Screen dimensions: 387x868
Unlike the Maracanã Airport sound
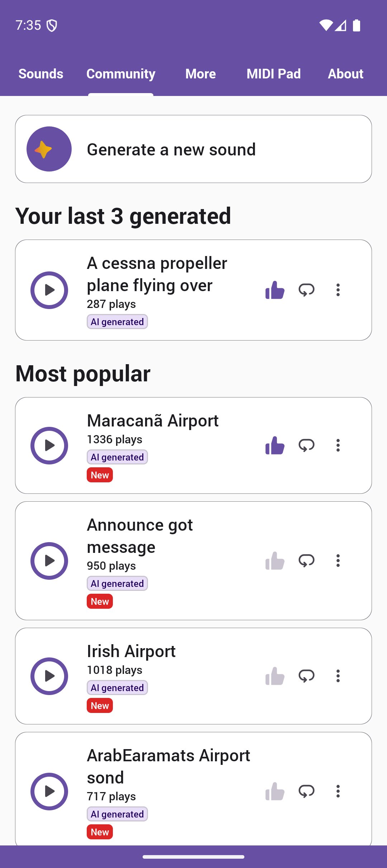pyautogui.click(x=274, y=445)
